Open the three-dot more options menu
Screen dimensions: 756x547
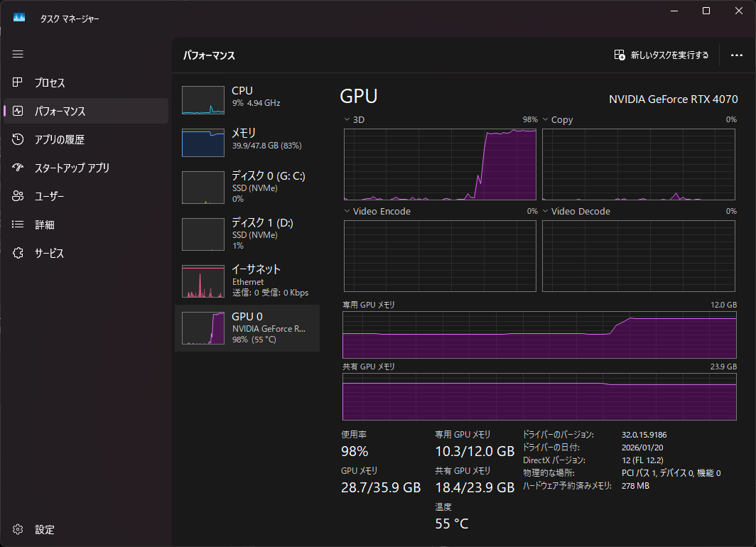(x=736, y=55)
